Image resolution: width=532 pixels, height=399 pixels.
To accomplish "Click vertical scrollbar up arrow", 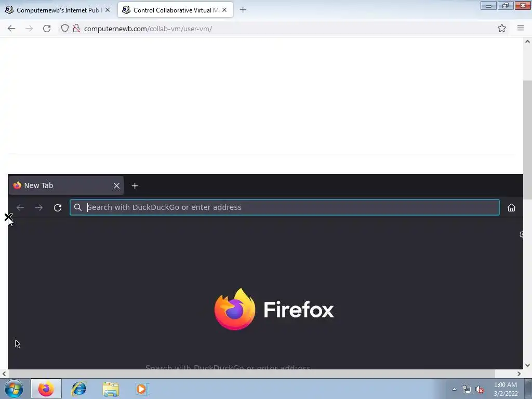I will pyautogui.click(x=527, y=42).
